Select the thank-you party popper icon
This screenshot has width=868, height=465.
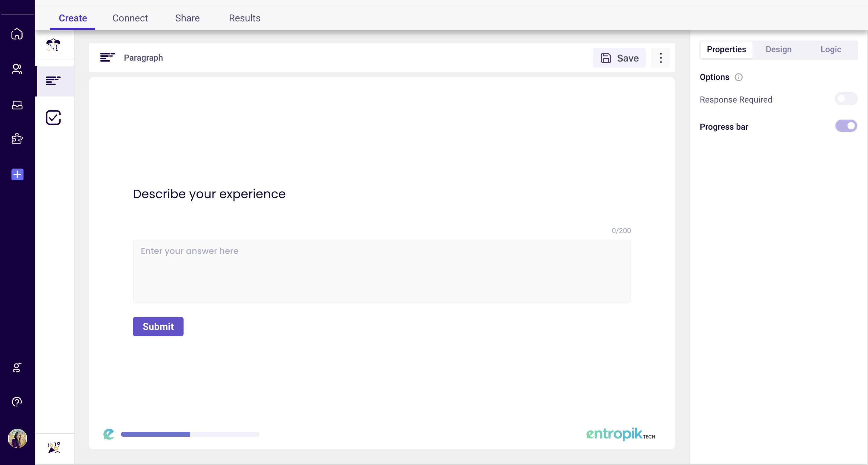click(54, 448)
